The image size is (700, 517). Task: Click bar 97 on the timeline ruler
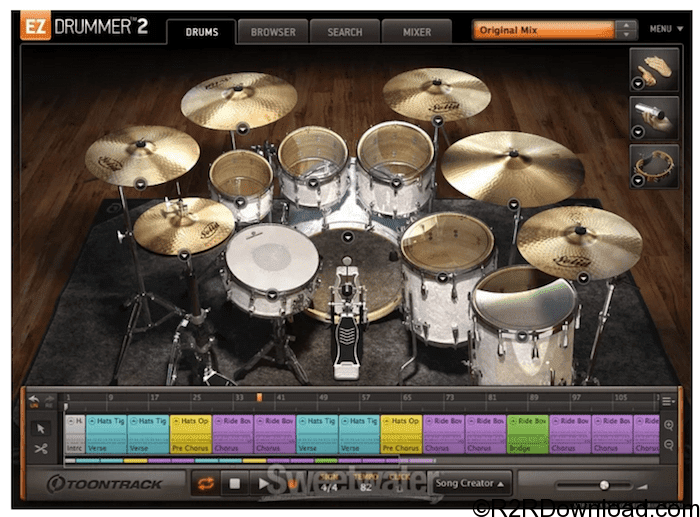tap(576, 397)
